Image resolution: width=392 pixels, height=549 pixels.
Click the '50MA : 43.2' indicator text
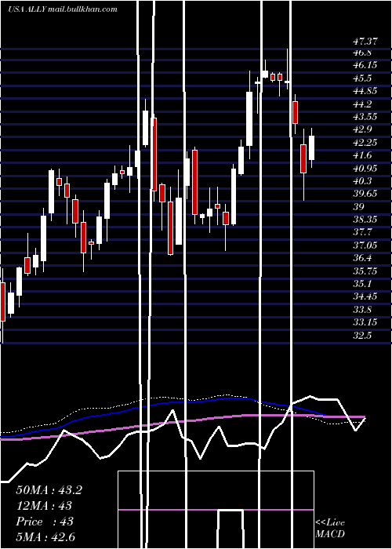pyautogui.click(x=49, y=490)
